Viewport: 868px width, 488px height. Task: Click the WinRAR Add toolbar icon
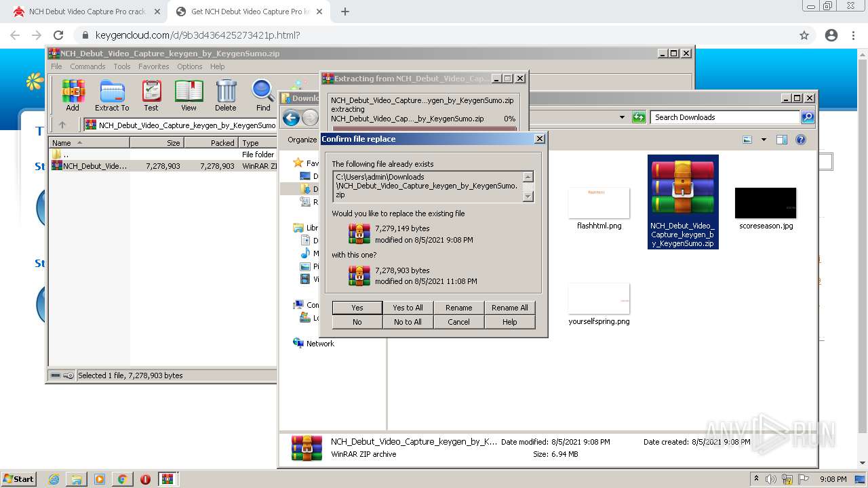pos(73,95)
